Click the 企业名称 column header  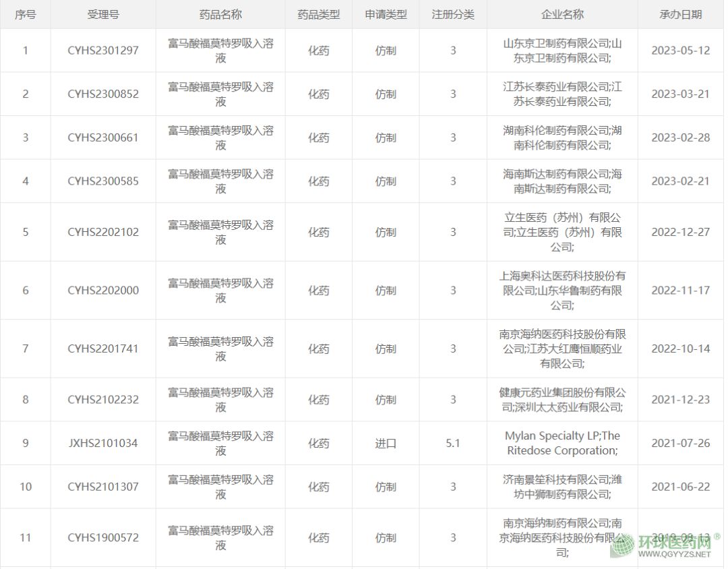(x=562, y=14)
